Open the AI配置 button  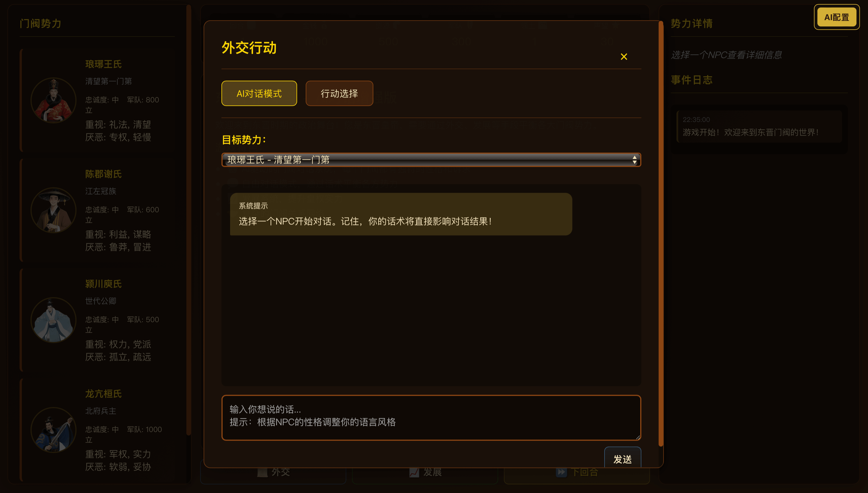point(836,17)
